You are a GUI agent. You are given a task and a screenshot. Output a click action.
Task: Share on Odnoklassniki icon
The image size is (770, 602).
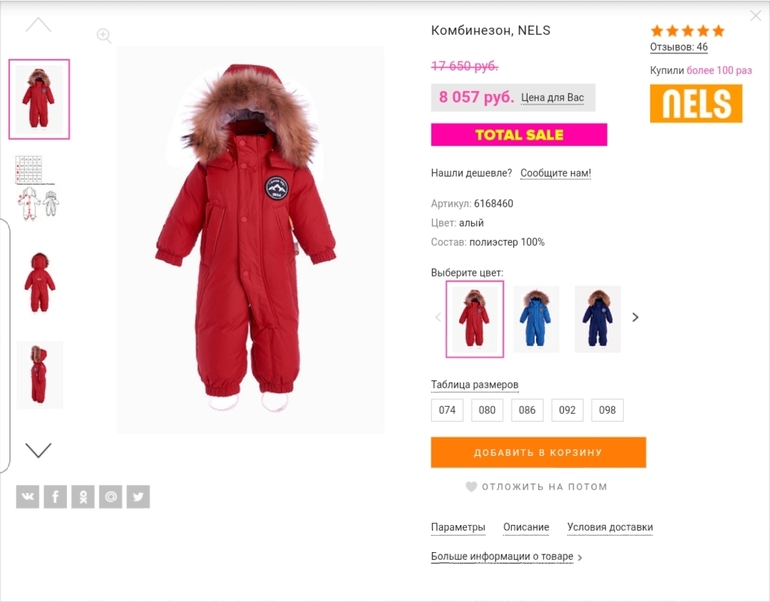tap(83, 496)
